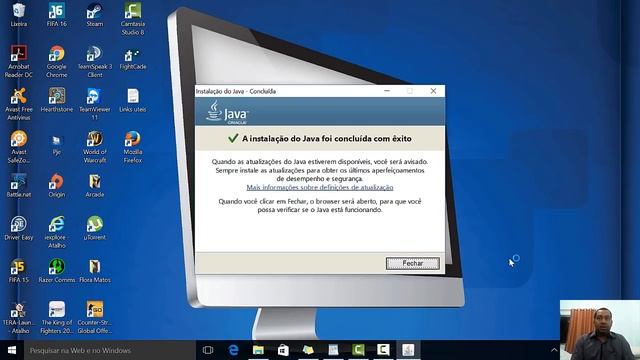Select the Pje desktop shortcut

[56, 145]
